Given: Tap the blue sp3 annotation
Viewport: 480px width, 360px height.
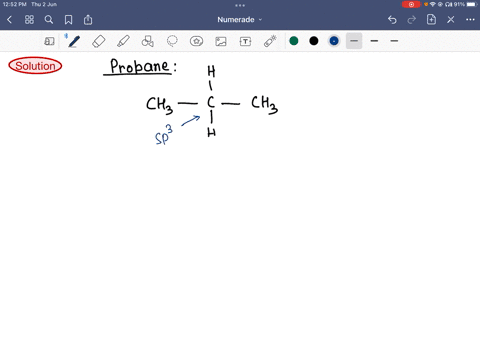Looking at the screenshot, I should pyautogui.click(x=164, y=134).
